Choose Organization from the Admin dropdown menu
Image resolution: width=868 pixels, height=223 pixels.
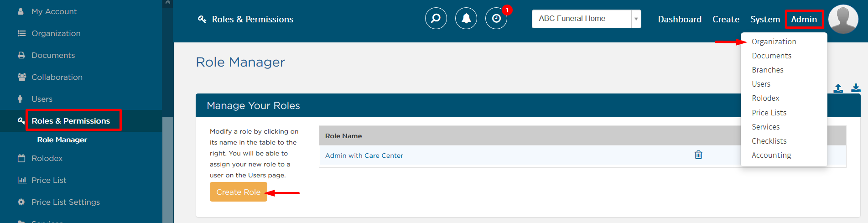[774, 41]
